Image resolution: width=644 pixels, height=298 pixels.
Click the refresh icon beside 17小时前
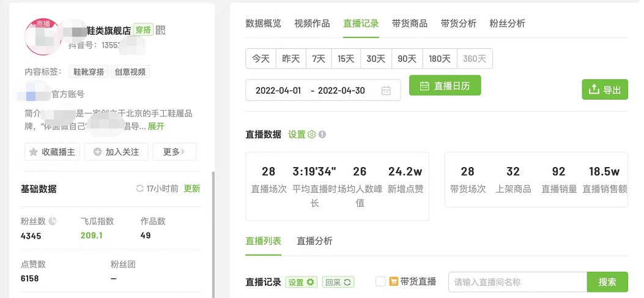pos(139,188)
